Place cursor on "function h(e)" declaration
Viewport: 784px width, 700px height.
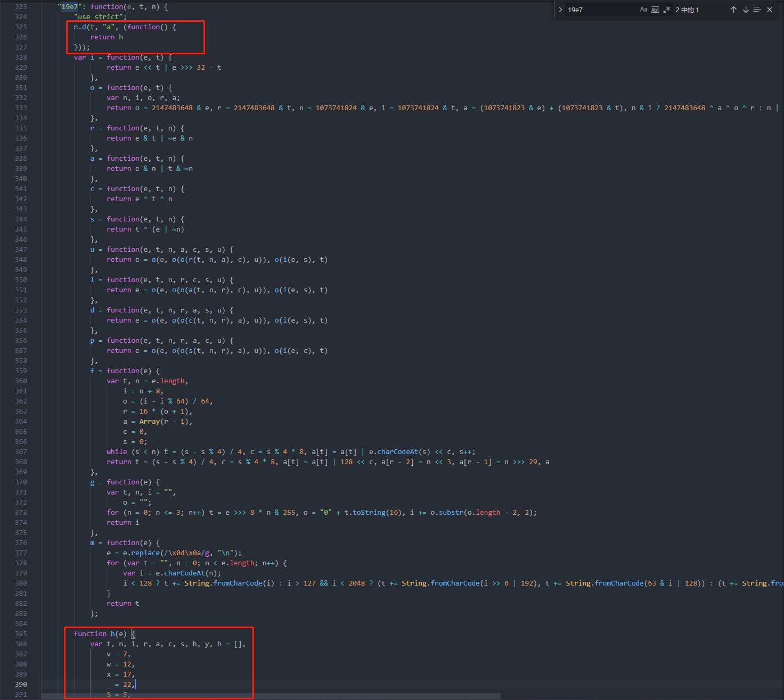click(x=100, y=633)
